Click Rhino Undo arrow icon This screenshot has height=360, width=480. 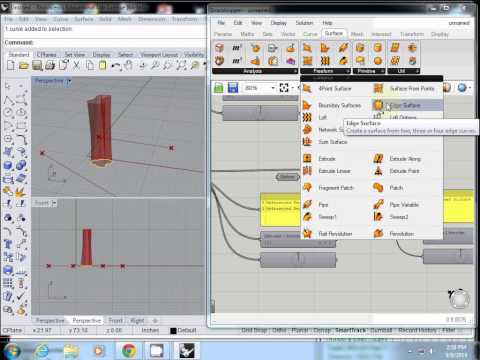(116, 66)
